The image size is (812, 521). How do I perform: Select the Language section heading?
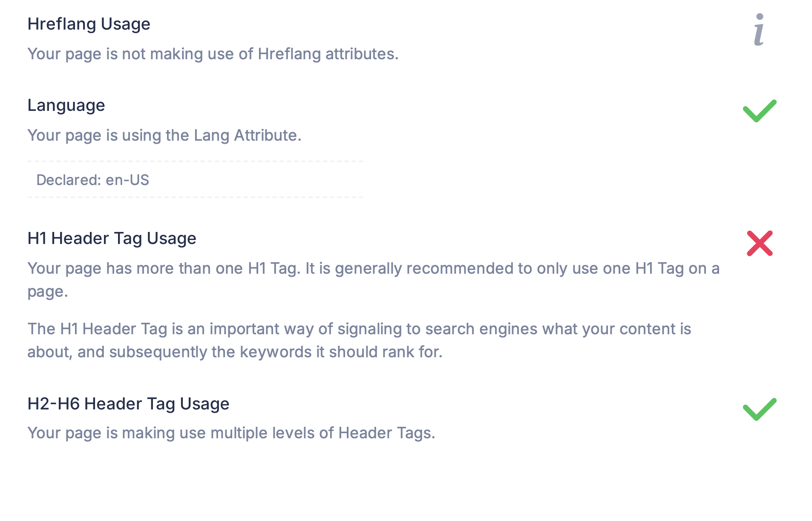tap(66, 105)
